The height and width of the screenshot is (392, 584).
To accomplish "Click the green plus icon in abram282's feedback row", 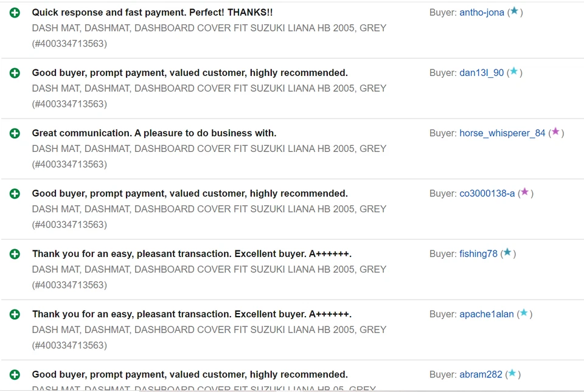I will (x=15, y=375).
